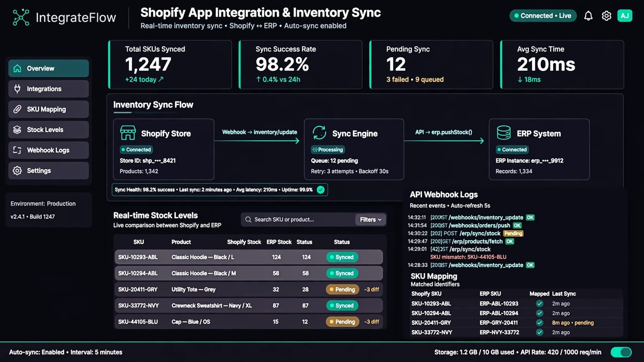Click the Sync Health green checkmark icon
Image resolution: width=644 pixels, height=362 pixels.
tap(321, 190)
